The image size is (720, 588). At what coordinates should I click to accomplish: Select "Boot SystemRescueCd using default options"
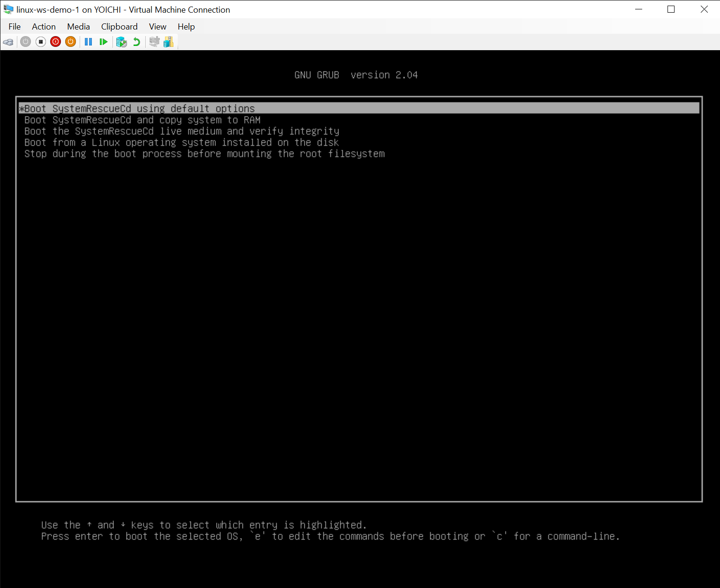[x=359, y=108]
